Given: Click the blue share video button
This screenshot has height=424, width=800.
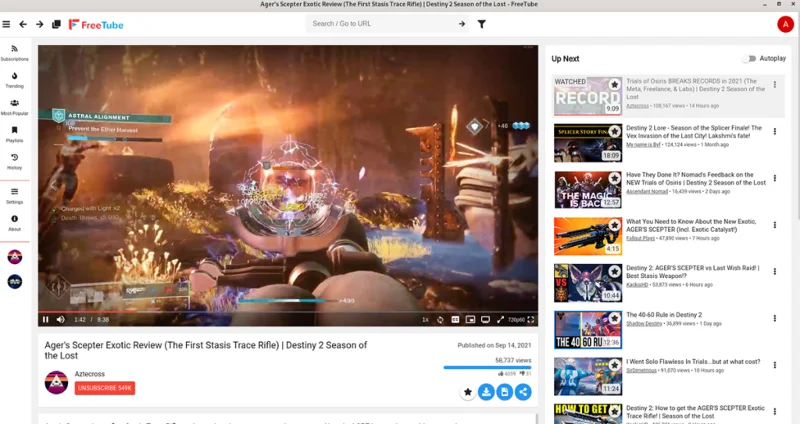Looking at the screenshot, I should [x=523, y=392].
